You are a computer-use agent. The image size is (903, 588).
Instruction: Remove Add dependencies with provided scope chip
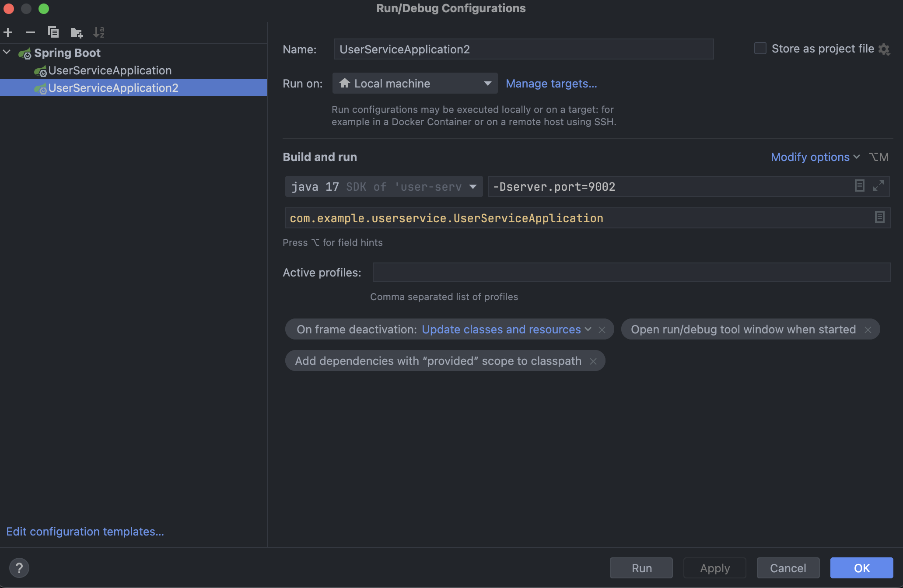pyautogui.click(x=593, y=361)
